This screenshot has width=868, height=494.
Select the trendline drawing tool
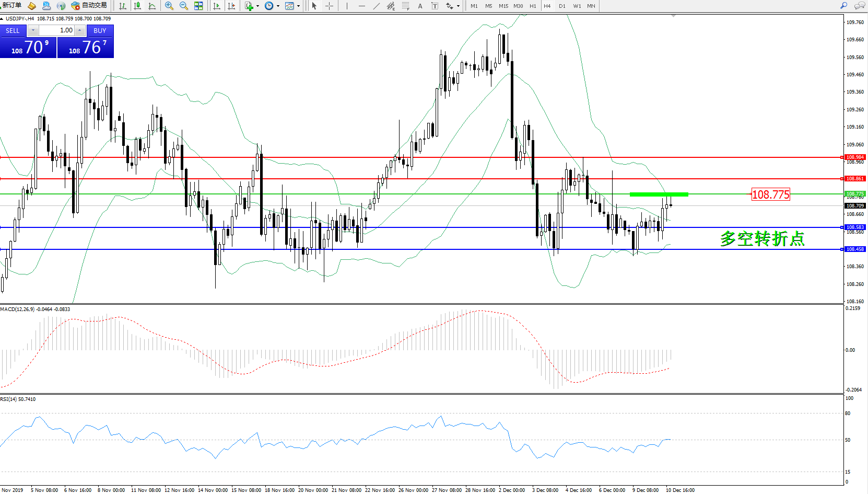tap(377, 6)
